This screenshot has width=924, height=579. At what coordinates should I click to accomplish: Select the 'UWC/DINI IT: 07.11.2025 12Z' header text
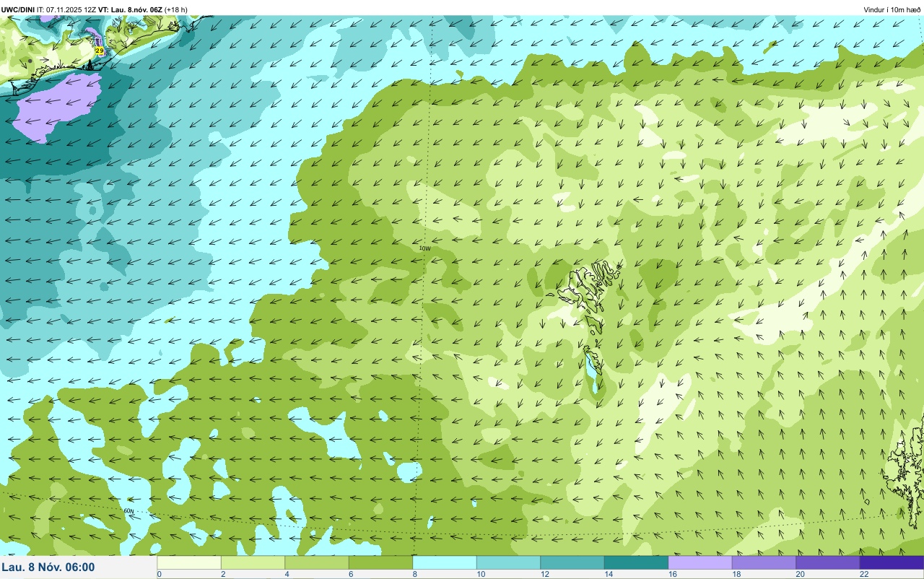coord(48,9)
